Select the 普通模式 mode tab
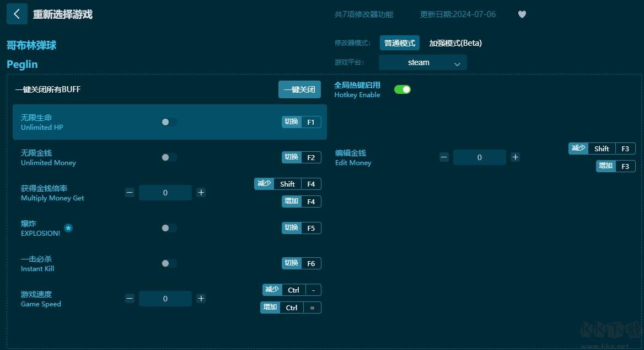 pyautogui.click(x=400, y=43)
